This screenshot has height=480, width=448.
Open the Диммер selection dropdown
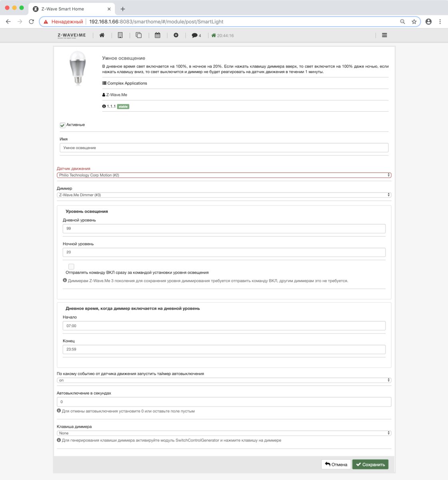click(224, 195)
